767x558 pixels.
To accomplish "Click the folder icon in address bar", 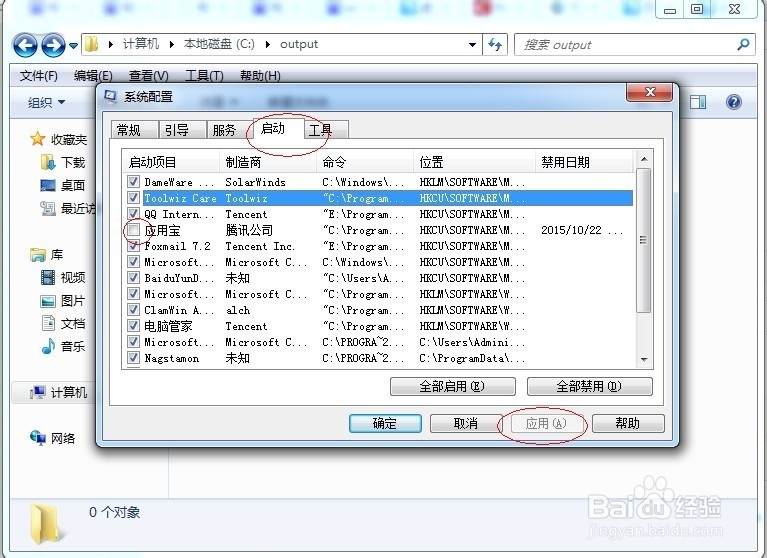I will [x=91, y=45].
